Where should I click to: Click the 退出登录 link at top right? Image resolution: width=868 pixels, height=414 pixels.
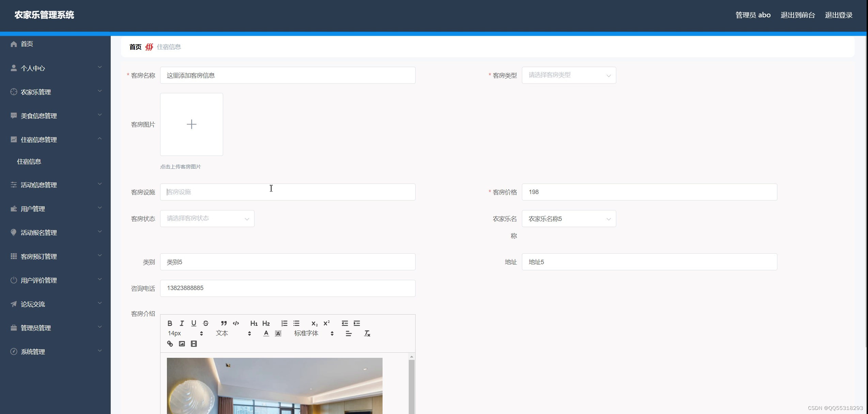coord(839,15)
